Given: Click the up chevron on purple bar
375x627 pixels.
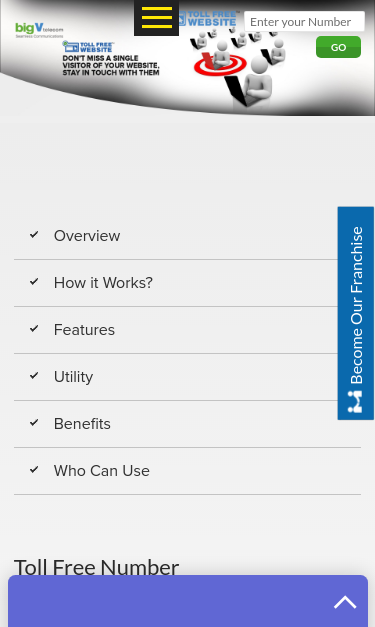Looking at the screenshot, I should tap(345, 602).
